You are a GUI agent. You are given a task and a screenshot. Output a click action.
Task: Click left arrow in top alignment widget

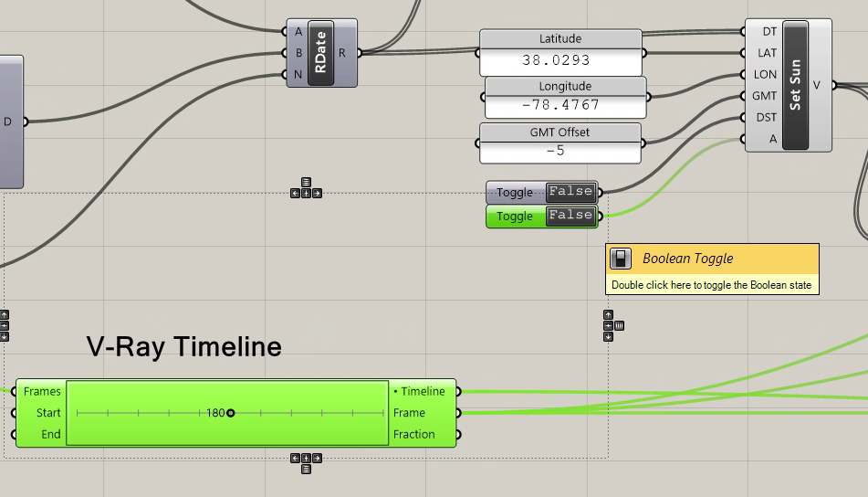coord(295,194)
